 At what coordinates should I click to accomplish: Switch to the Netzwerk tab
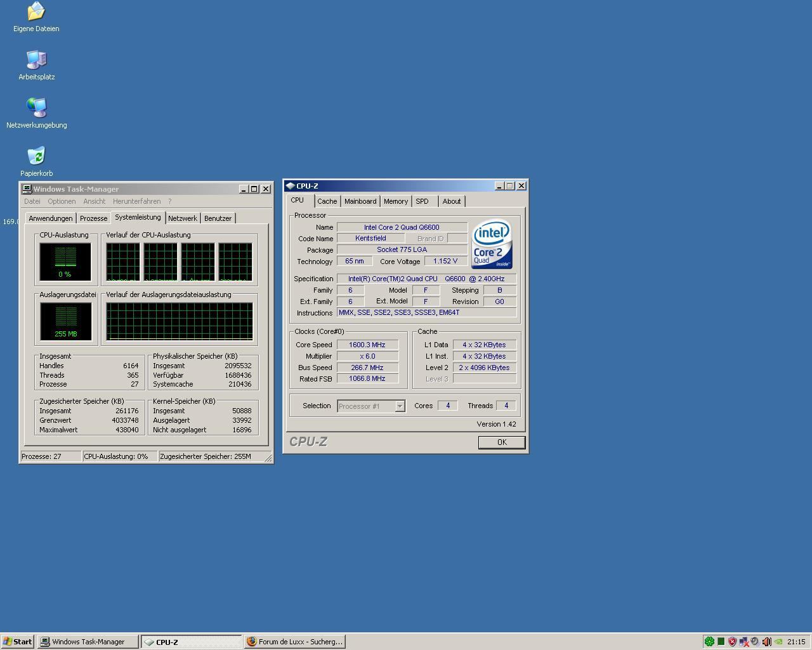pos(182,218)
